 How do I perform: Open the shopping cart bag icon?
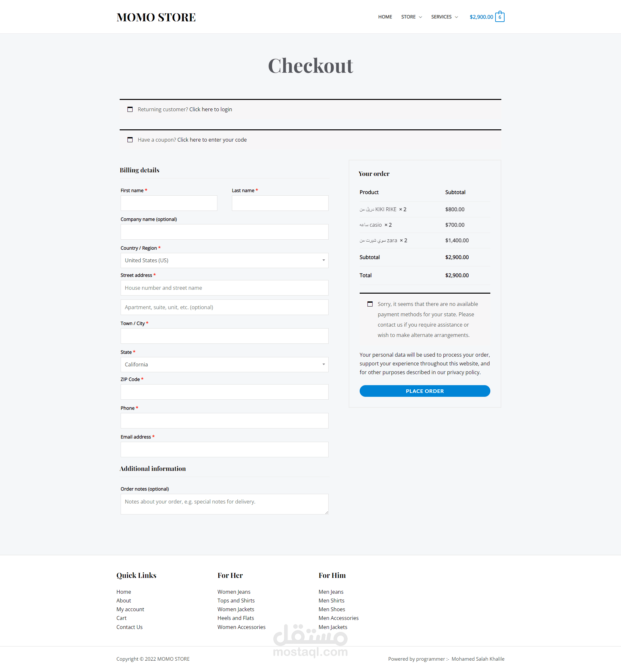(x=499, y=17)
